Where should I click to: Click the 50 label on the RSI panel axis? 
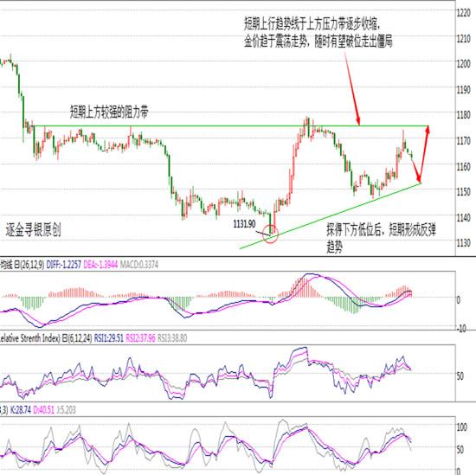point(460,376)
